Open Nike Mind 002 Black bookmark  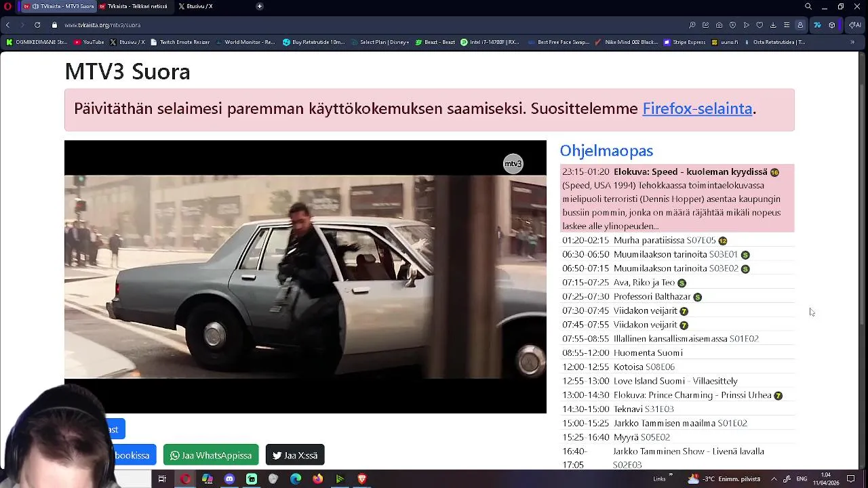coord(627,42)
